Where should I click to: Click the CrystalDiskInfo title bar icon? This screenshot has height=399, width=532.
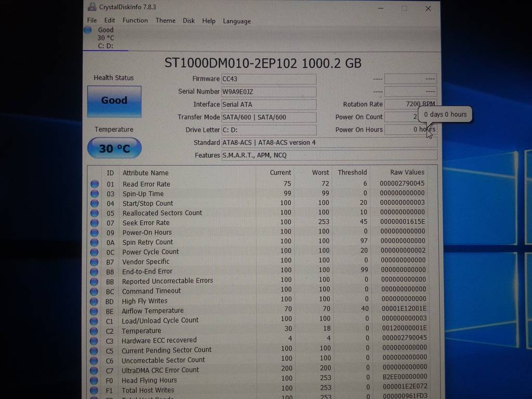pos(91,7)
